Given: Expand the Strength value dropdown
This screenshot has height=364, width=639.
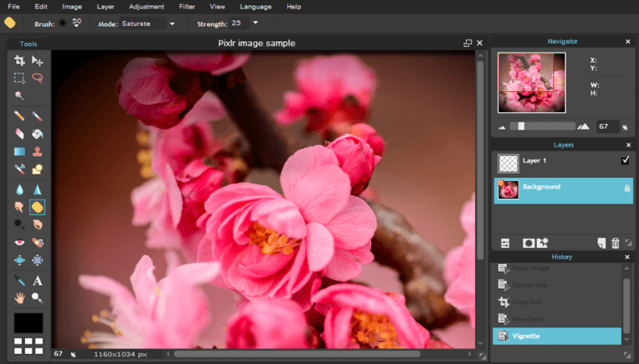Looking at the screenshot, I should (256, 23).
